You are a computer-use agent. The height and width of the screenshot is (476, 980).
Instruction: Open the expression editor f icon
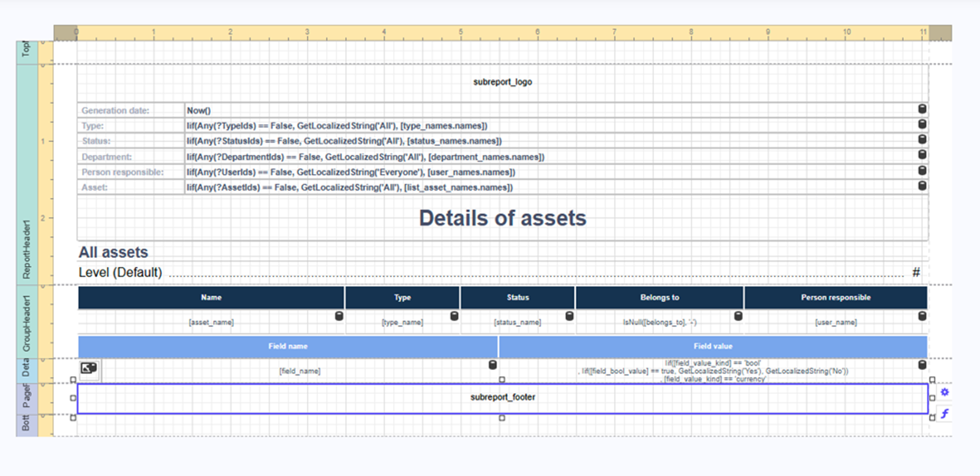pyautogui.click(x=944, y=414)
